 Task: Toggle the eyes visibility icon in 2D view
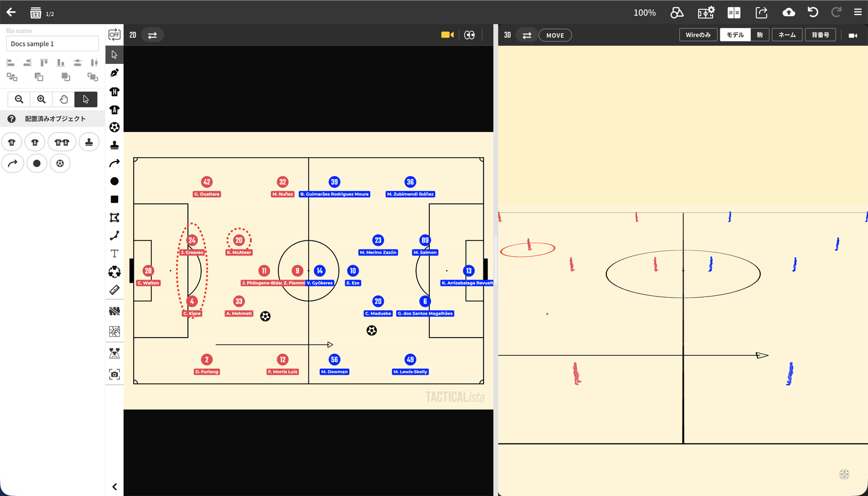click(x=470, y=35)
